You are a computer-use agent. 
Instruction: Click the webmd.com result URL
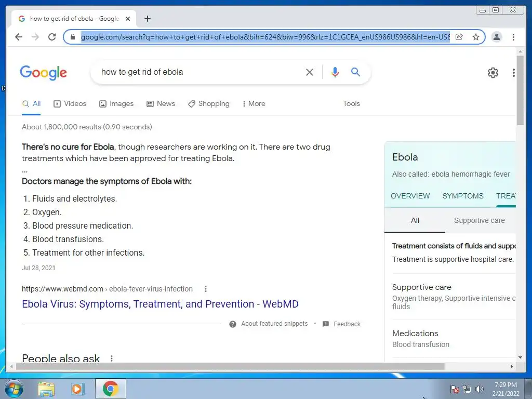107,289
